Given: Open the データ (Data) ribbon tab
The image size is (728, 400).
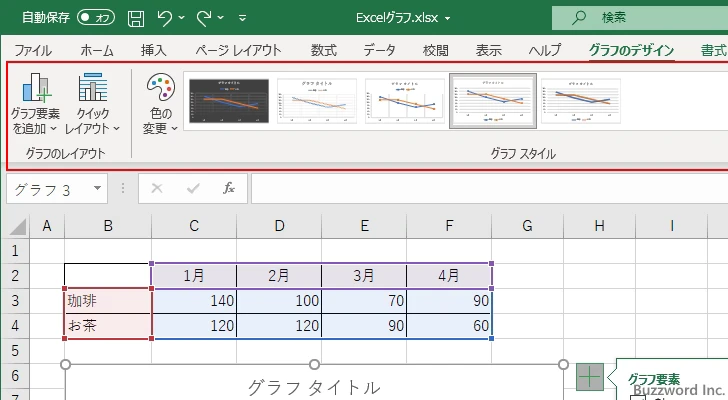Looking at the screenshot, I should [379, 50].
